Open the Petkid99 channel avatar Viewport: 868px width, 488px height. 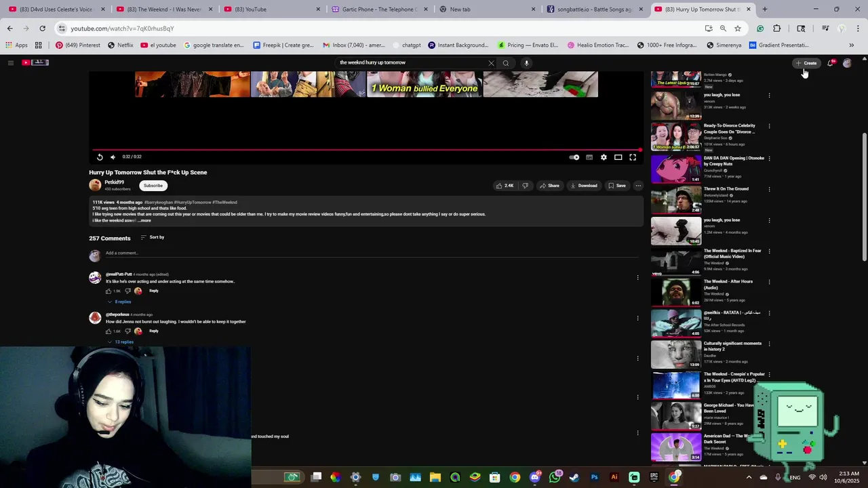[x=95, y=185]
